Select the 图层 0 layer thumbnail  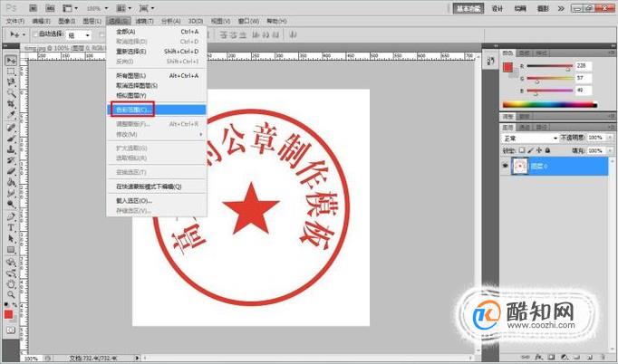[520, 167]
